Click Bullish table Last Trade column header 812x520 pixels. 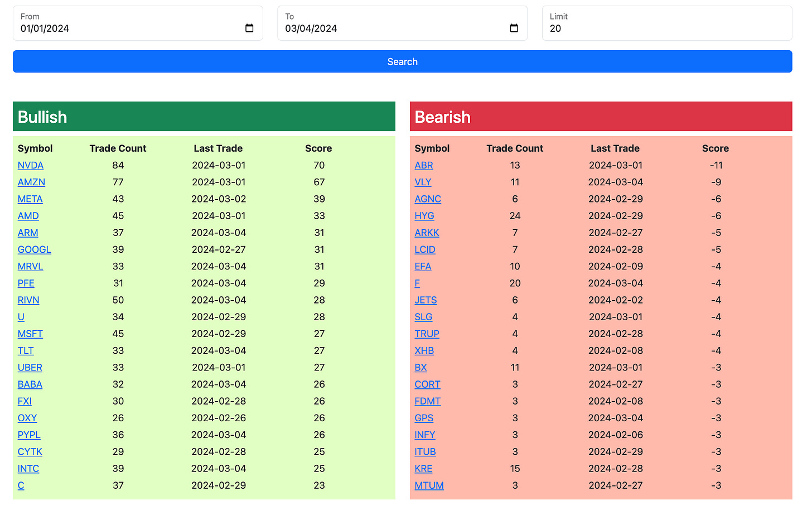point(218,148)
